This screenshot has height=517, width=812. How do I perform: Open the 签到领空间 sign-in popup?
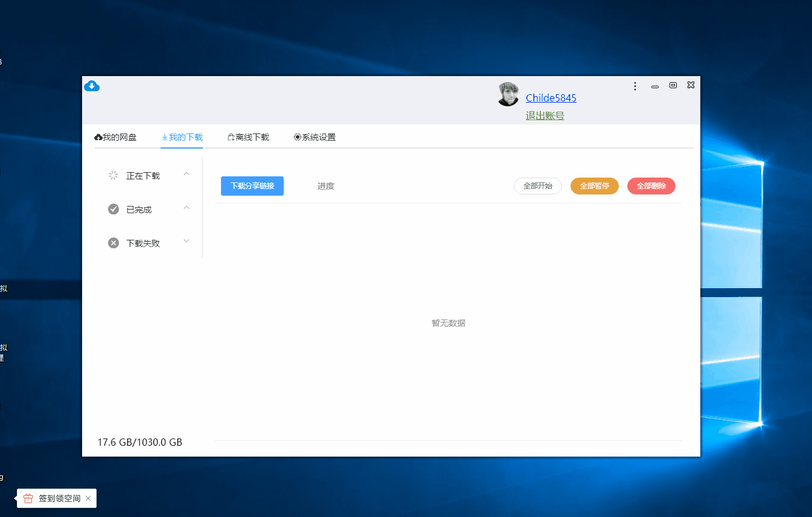coord(60,498)
